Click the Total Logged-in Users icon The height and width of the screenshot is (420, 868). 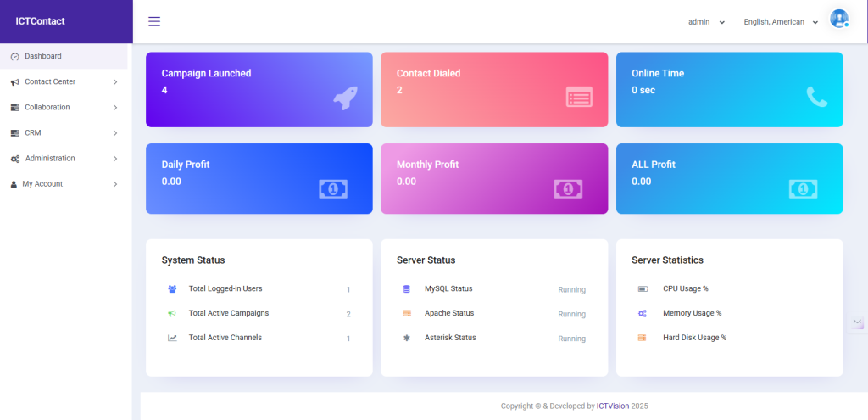[172, 289]
